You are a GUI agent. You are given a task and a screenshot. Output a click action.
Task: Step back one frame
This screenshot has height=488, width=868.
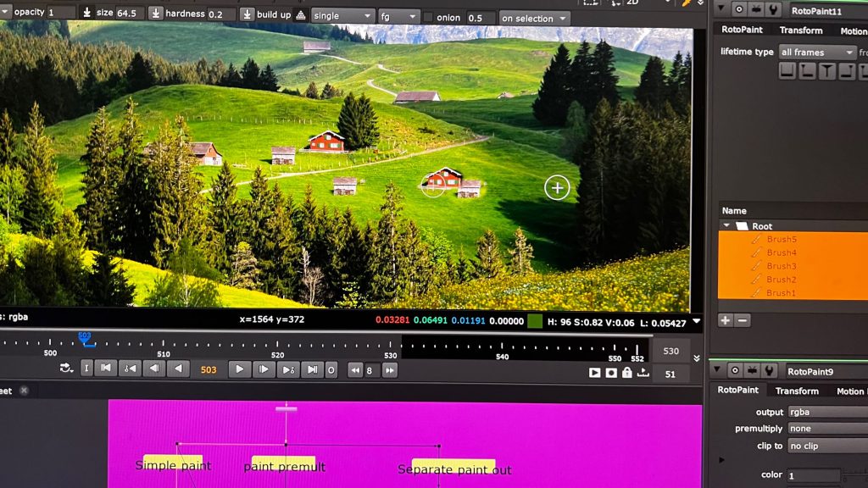[x=154, y=369]
